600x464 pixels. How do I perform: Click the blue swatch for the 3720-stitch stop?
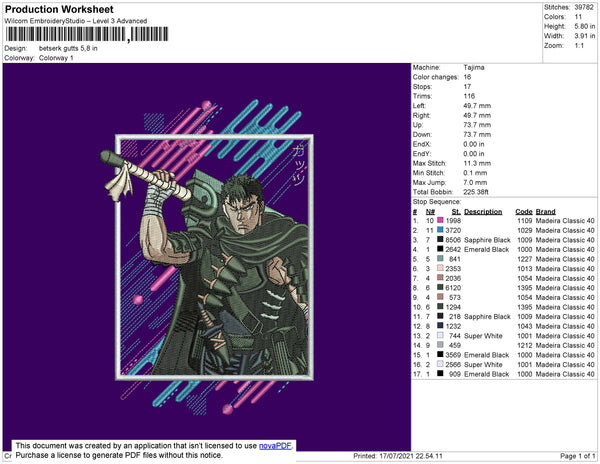tap(440, 230)
